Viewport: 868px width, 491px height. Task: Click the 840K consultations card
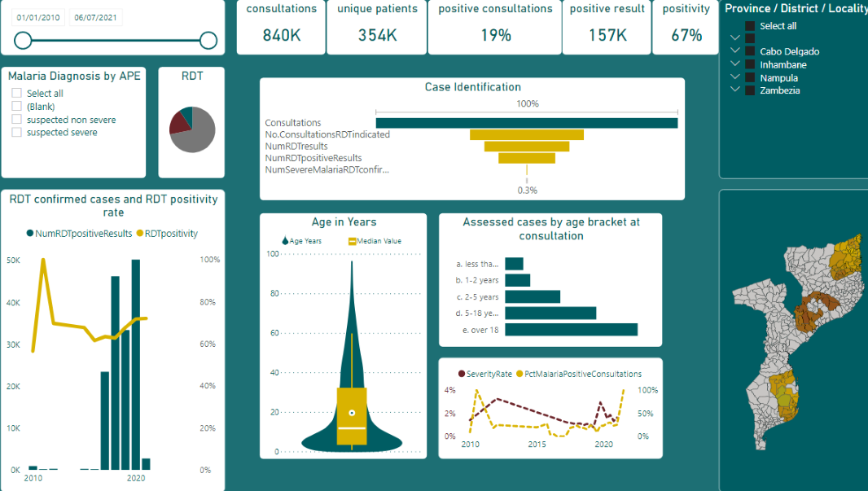pyautogui.click(x=281, y=36)
